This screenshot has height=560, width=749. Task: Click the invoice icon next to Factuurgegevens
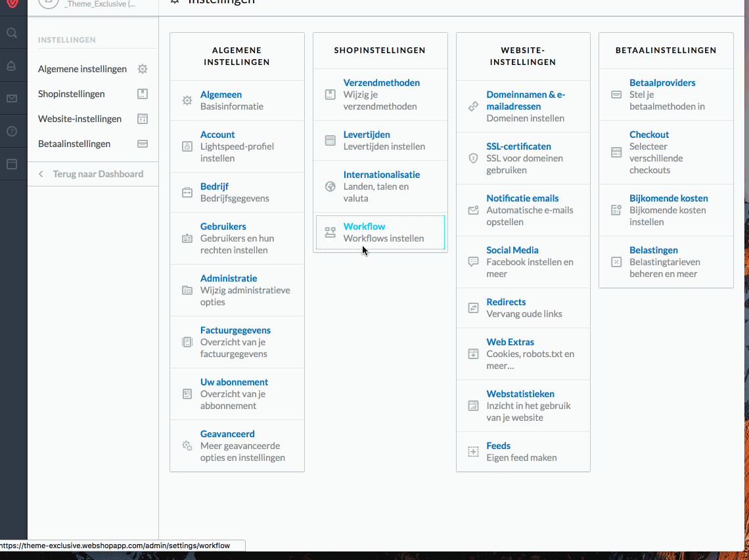tap(187, 342)
